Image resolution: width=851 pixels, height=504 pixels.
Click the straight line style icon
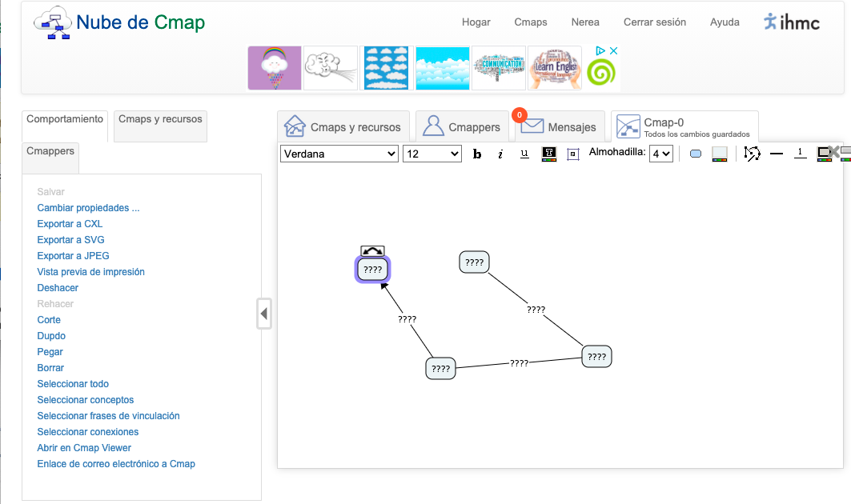pos(775,154)
